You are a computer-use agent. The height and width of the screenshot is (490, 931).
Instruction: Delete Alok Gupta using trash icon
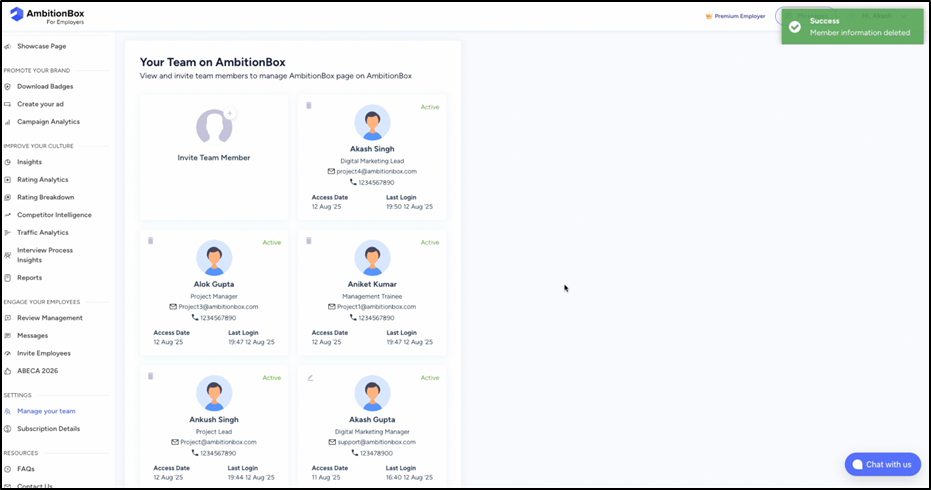(151, 241)
